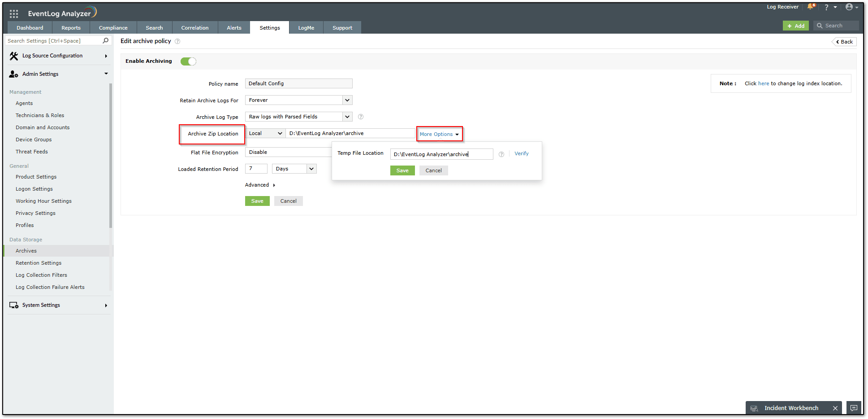The height and width of the screenshot is (419, 868).
Task: Select the Settings tab
Action: pyautogui.click(x=270, y=28)
